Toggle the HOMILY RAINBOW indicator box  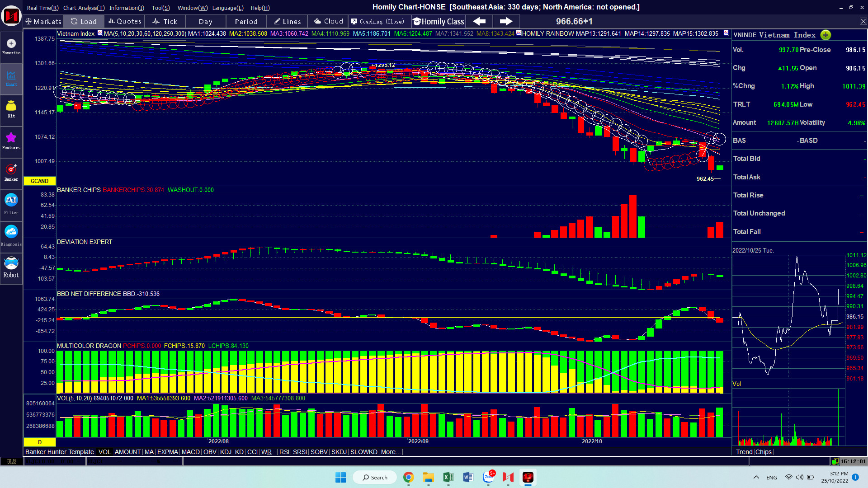pyautogui.click(x=519, y=33)
